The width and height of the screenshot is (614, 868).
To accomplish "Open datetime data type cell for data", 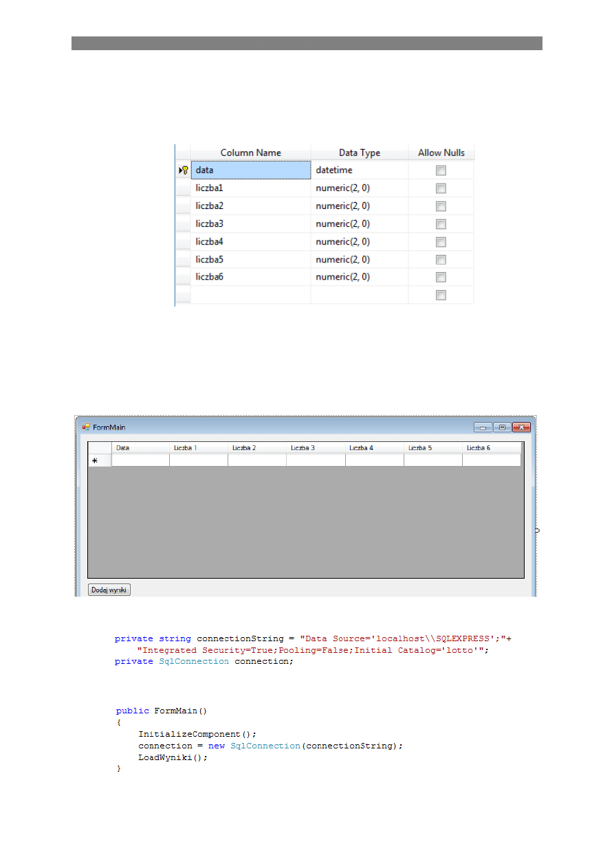I will click(359, 170).
